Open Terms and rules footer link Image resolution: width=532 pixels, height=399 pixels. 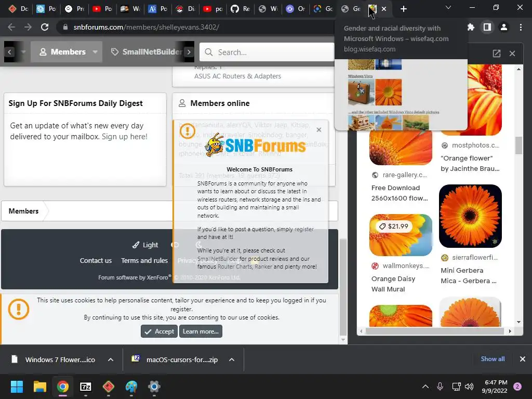coord(144,261)
